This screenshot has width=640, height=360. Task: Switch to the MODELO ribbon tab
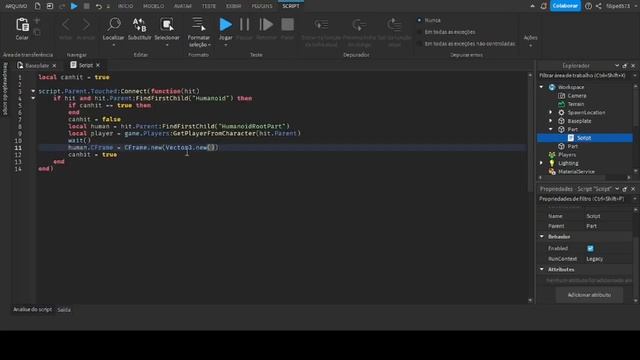(153, 6)
